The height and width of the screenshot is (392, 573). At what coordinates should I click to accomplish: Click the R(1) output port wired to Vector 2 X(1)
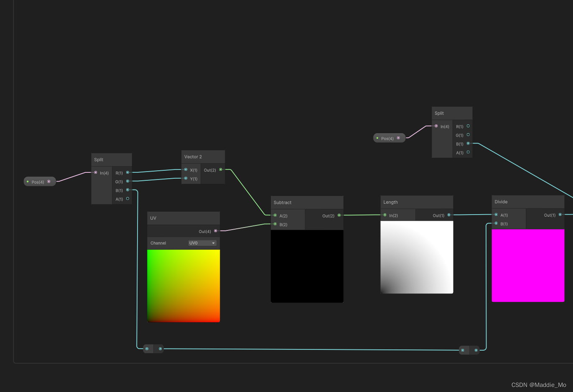[x=127, y=172]
